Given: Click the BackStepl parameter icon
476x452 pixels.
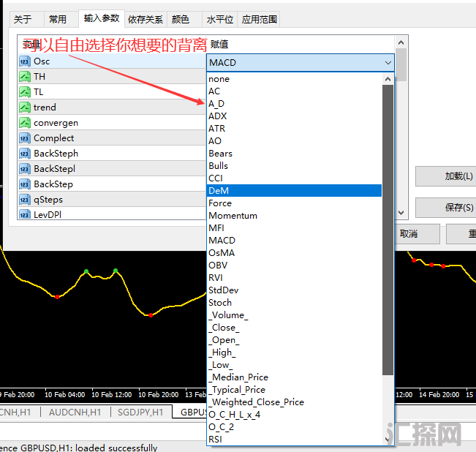Looking at the screenshot, I should (25, 169).
